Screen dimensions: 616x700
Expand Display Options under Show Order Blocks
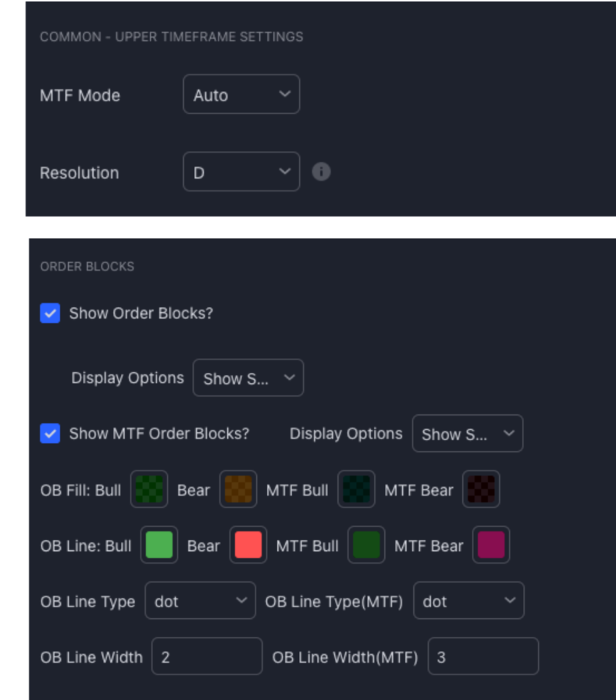click(x=248, y=378)
